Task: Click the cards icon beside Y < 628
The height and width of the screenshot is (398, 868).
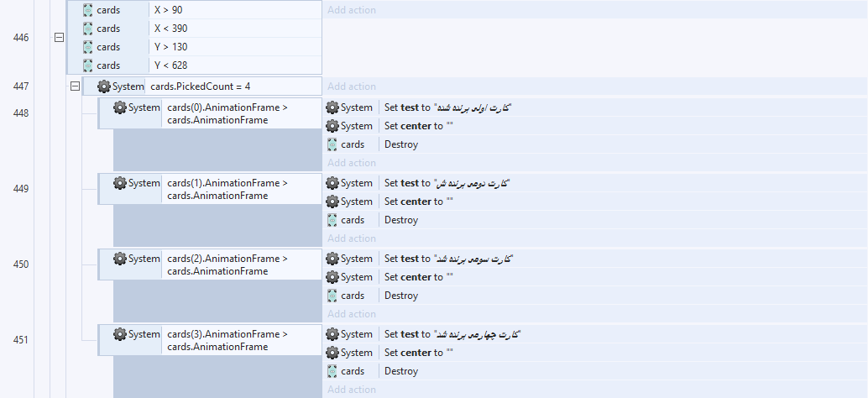Action: coord(87,65)
